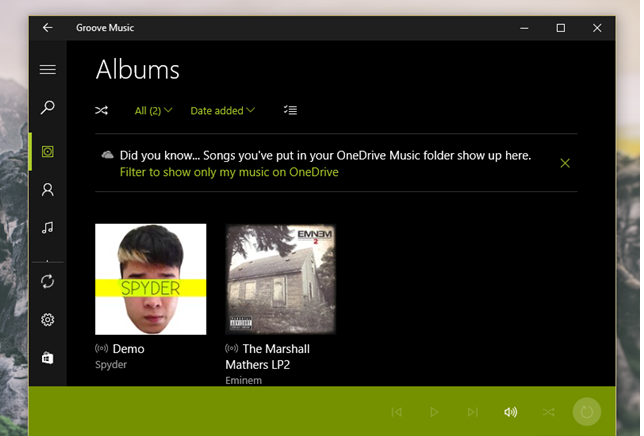Open the hamburger navigation menu
644x436 pixels.
click(x=47, y=70)
